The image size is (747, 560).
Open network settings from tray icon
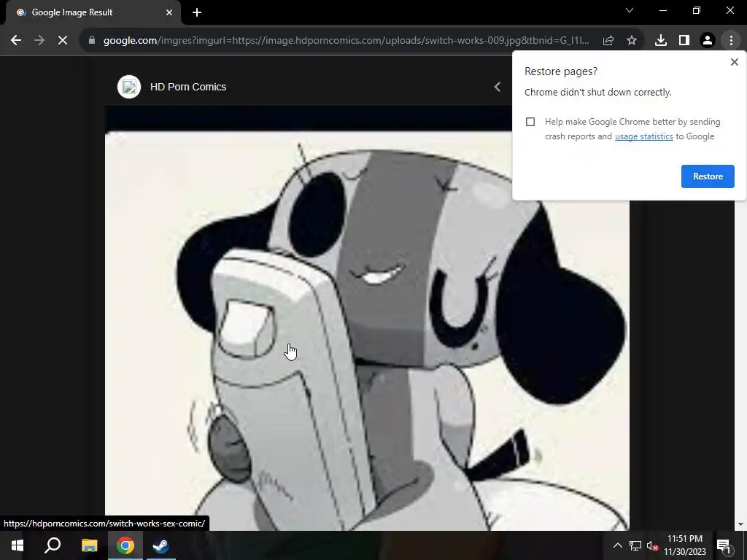[635, 545]
